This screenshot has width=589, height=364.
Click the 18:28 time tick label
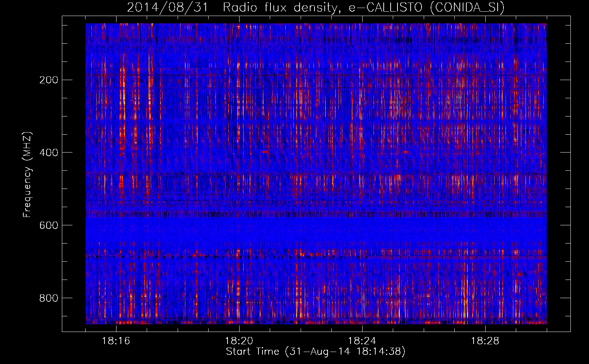[485, 341]
